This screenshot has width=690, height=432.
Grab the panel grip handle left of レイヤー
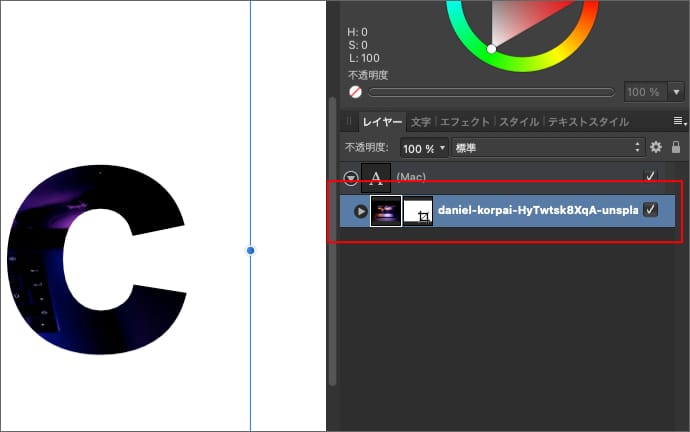pyautogui.click(x=349, y=122)
